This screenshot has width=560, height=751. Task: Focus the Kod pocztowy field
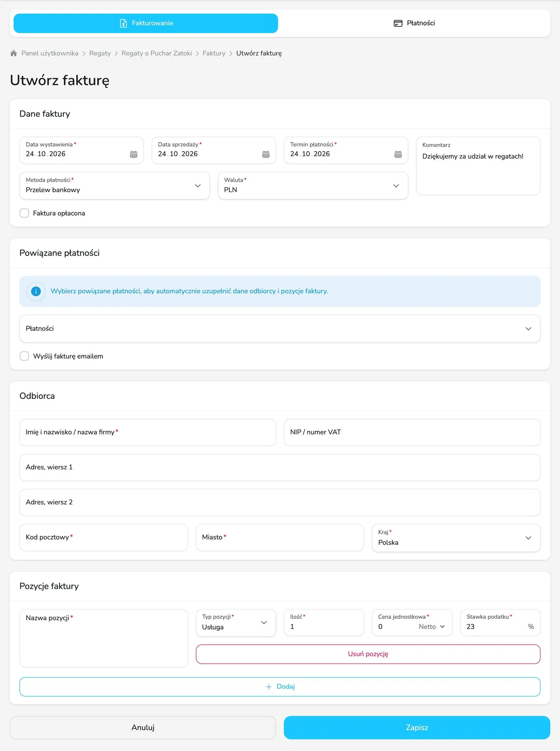click(x=104, y=537)
